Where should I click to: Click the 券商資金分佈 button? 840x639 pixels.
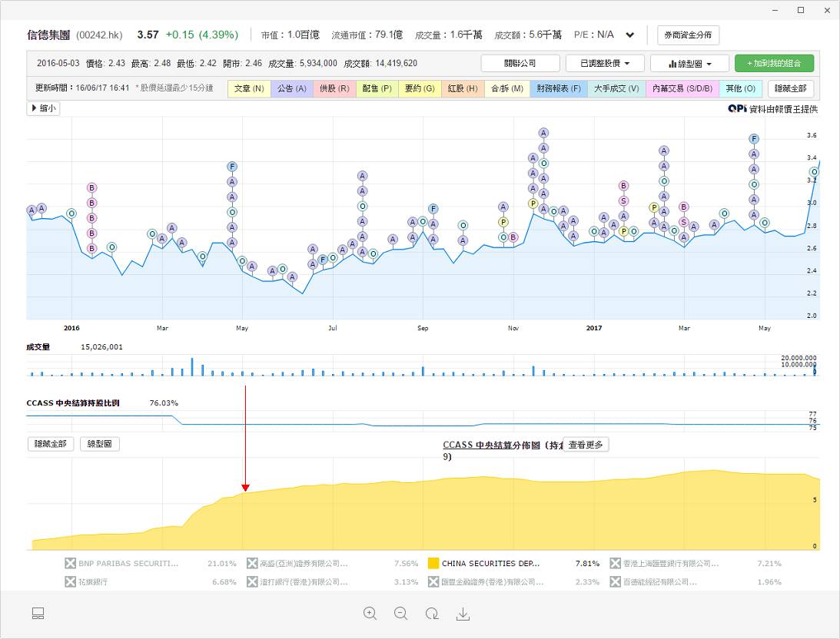coord(688,35)
